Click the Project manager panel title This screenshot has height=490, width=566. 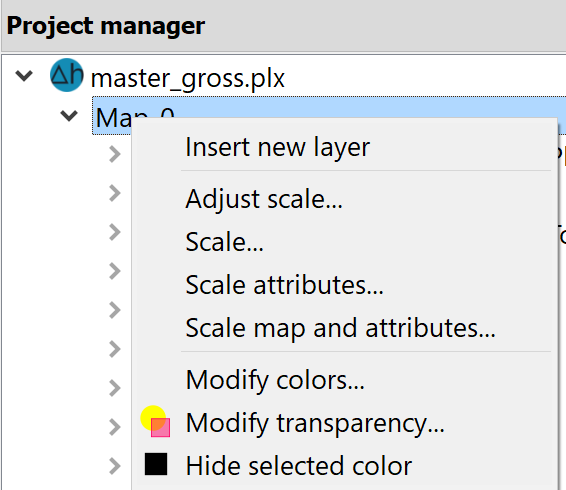[106, 26]
